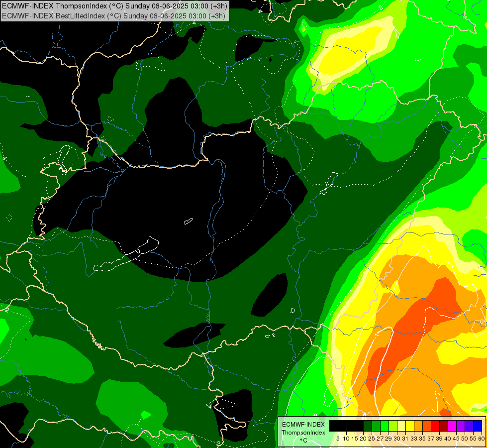Click the legend tick value 37
Image resolution: width=487 pixels, height=448 pixels.
pyautogui.click(x=431, y=439)
